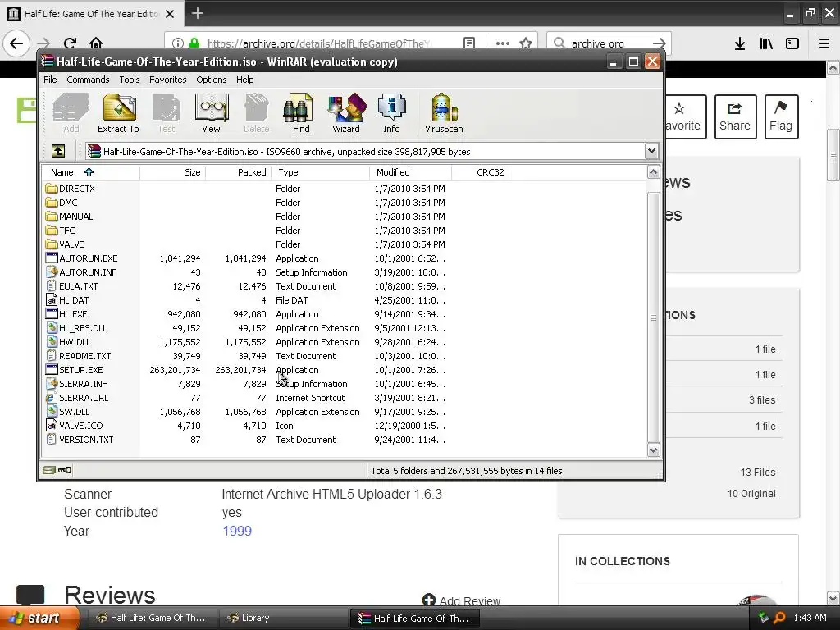Image resolution: width=840 pixels, height=630 pixels.
Task: Toggle the browser sidebar icon
Action: click(x=792, y=43)
